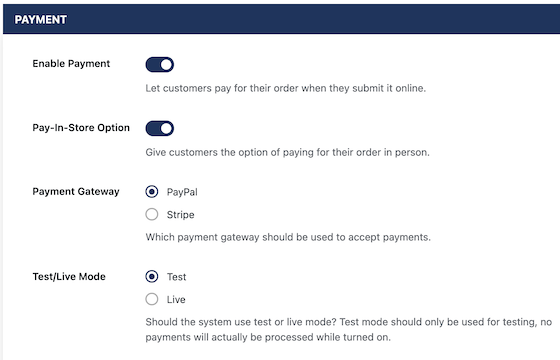Click the Enable Payment setting label
The width and height of the screenshot is (560, 360).
(x=71, y=64)
